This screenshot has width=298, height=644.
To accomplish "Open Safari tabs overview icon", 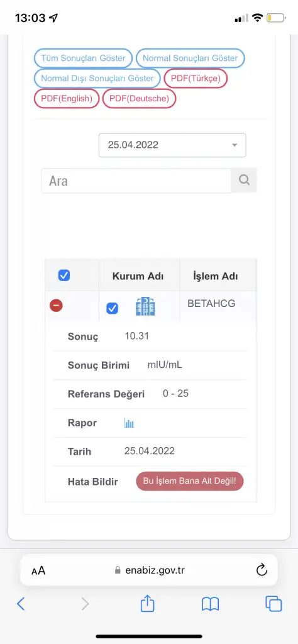I will pos(273,604).
